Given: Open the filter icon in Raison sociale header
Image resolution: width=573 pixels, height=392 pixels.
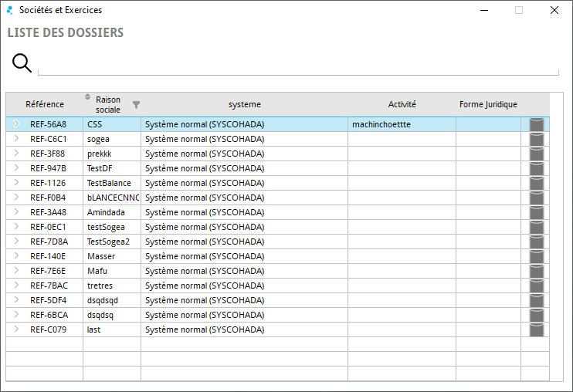Looking at the screenshot, I should [x=137, y=105].
